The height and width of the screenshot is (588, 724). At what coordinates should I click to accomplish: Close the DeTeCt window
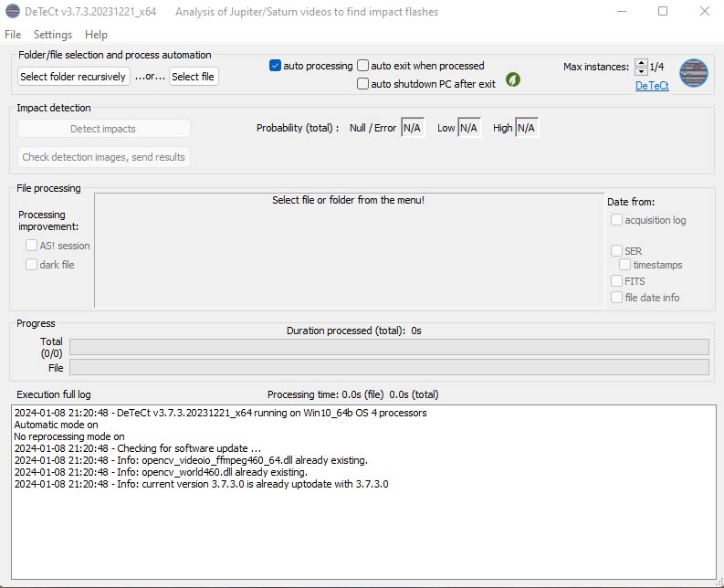[704, 11]
